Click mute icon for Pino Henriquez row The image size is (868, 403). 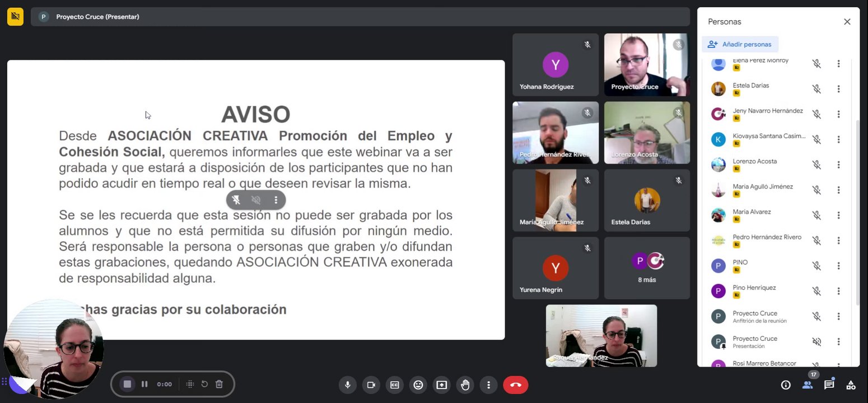[816, 291]
